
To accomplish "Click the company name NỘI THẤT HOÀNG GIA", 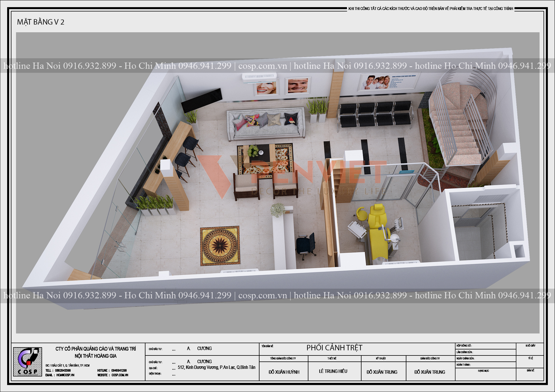I will tap(96, 356).
